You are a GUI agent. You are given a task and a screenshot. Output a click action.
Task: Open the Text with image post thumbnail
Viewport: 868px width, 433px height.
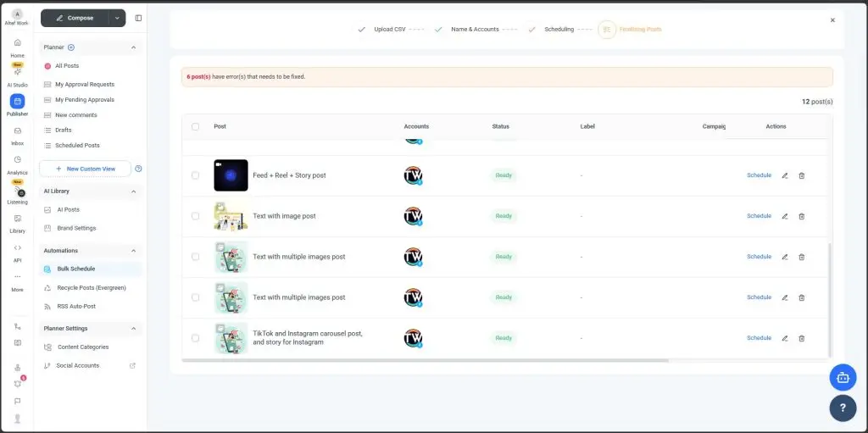point(231,216)
